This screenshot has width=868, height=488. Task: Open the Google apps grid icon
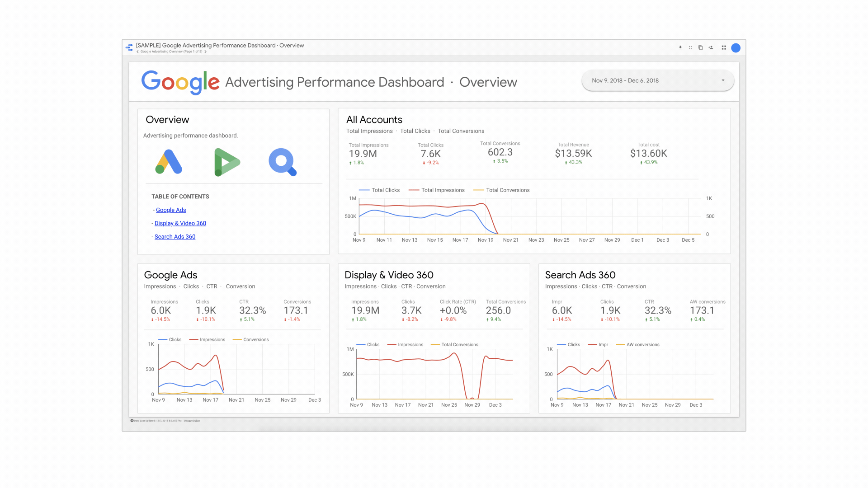tap(724, 47)
